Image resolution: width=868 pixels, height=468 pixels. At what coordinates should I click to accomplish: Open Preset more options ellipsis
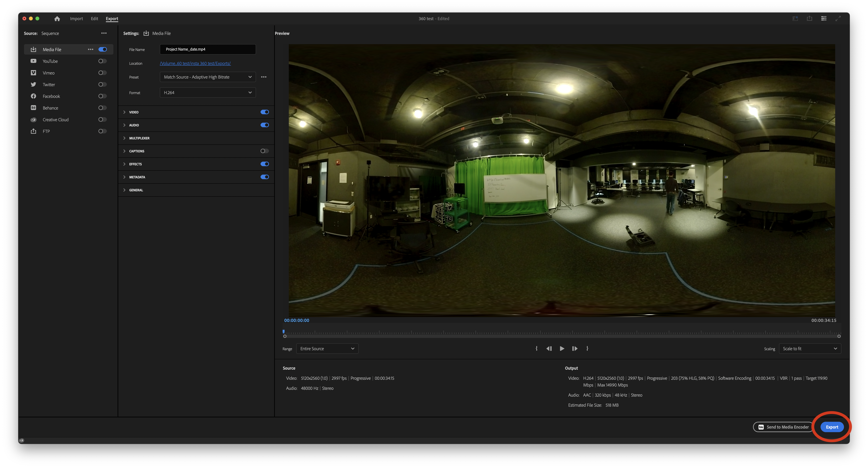(x=264, y=77)
